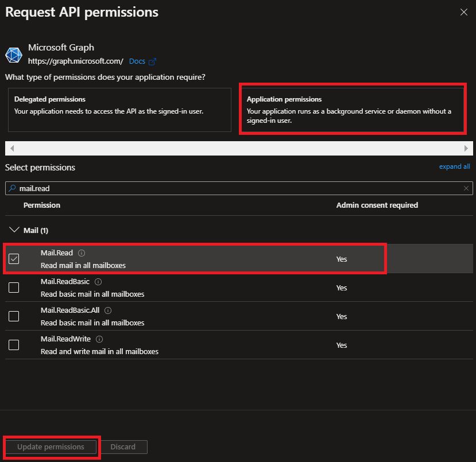Click the Permission column header
Image resolution: width=476 pixels, height=462 pixels.
click(42, 205)
